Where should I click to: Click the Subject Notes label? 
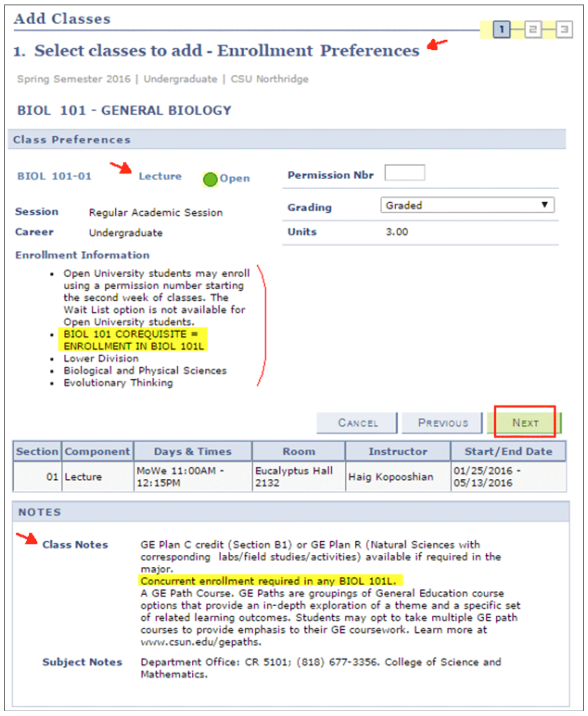[x=82, y=662]
